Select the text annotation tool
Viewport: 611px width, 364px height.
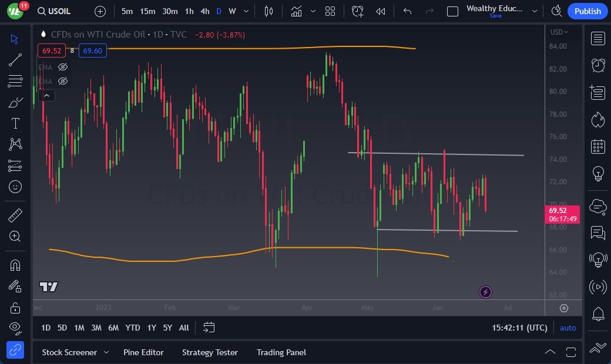coord(15,123)
